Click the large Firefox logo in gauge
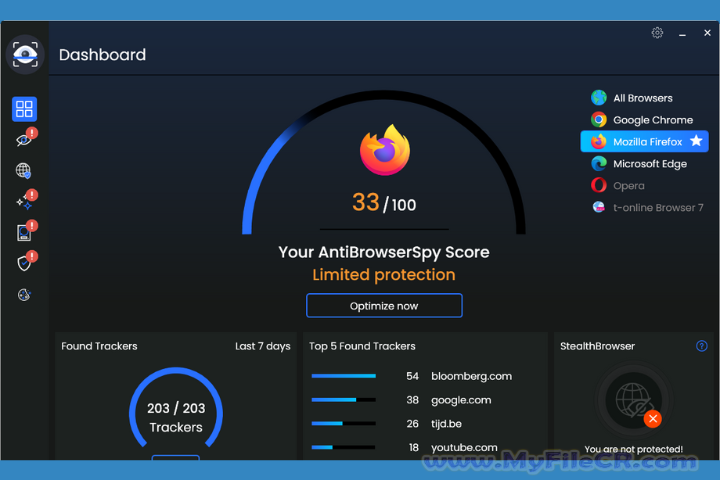The image size is (720, 480). click(x=385, y=150)
